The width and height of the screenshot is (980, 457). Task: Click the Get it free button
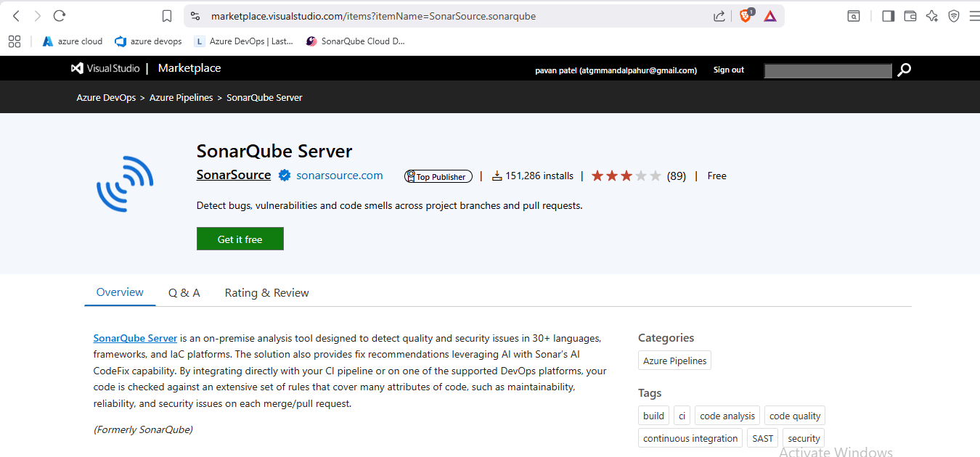(240, 239)
